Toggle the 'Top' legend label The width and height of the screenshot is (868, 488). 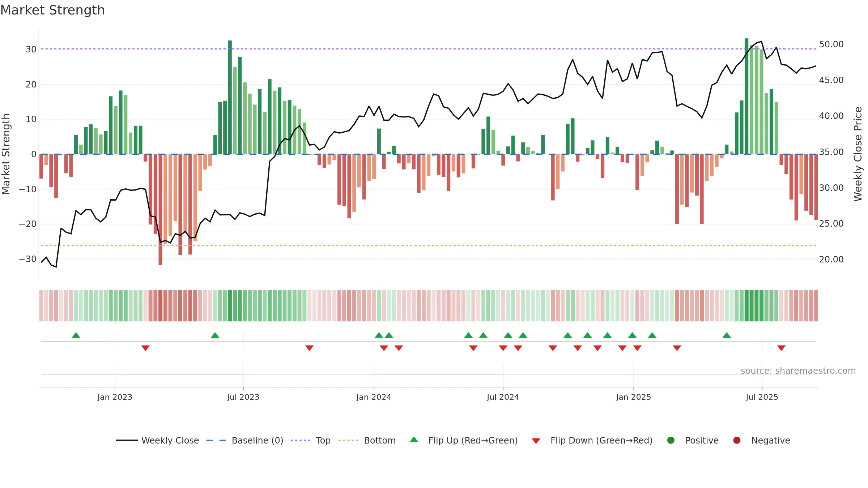pyautogui.click(x=323, y=441)
